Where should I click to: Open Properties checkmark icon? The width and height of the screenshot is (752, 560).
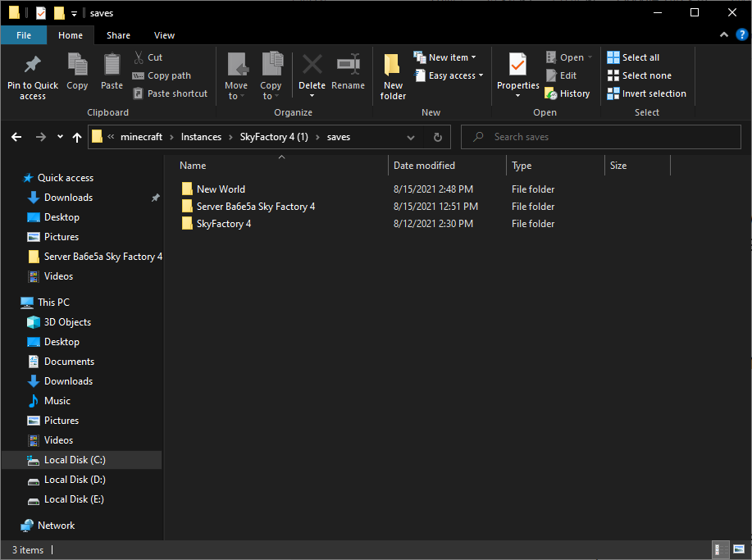[518, 65]
